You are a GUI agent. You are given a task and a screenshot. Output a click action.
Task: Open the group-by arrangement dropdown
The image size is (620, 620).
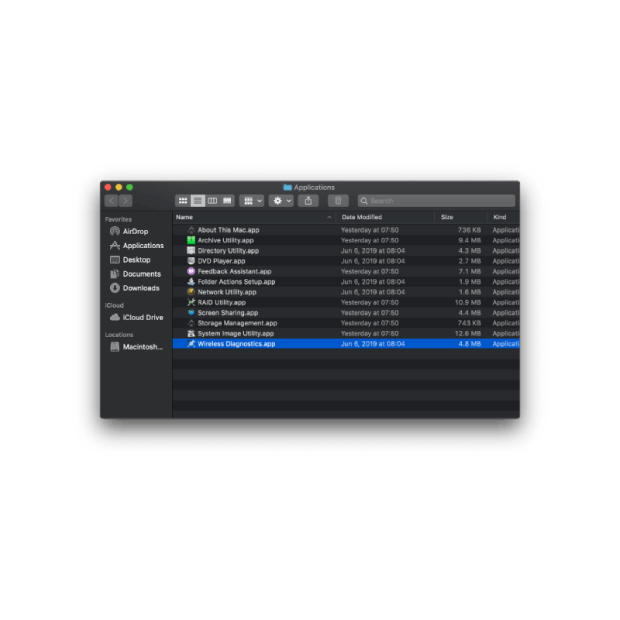(252, 201)
